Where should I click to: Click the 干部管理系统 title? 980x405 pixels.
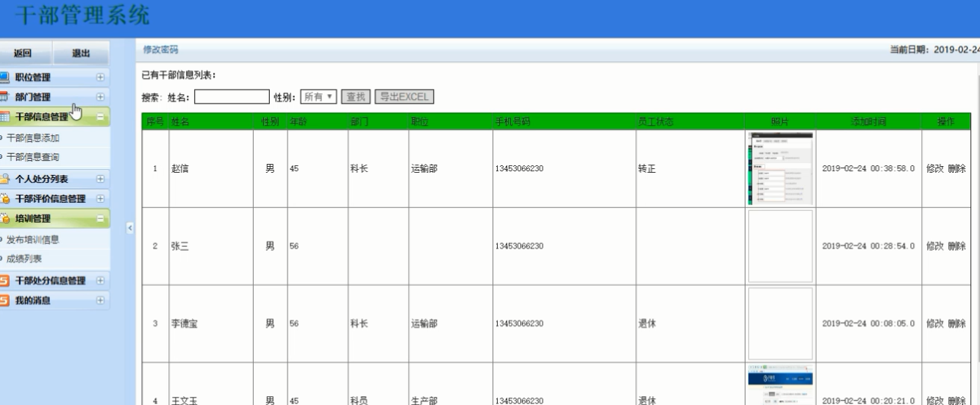[82, 15]
